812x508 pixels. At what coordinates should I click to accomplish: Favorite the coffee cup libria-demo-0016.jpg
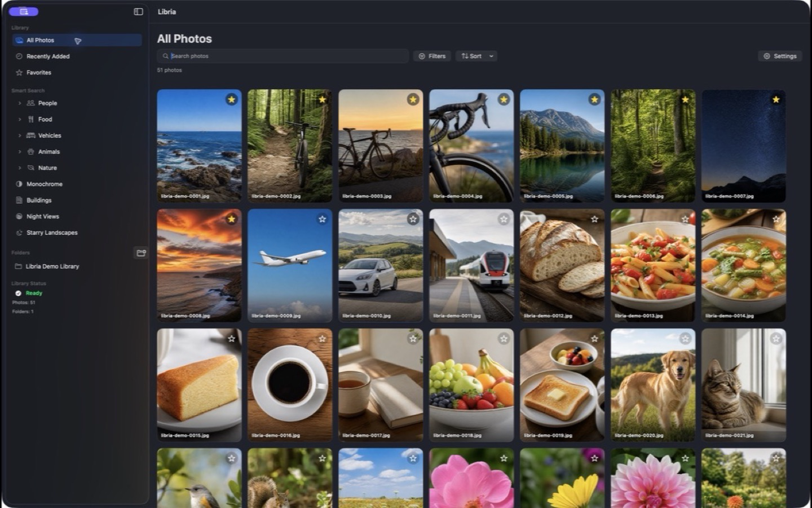[322, 339]
